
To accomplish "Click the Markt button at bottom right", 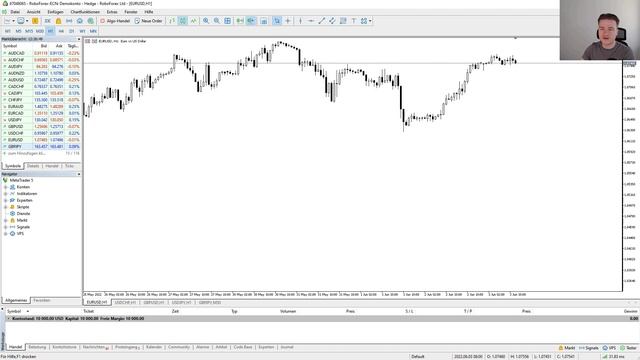I will (567, 348).
